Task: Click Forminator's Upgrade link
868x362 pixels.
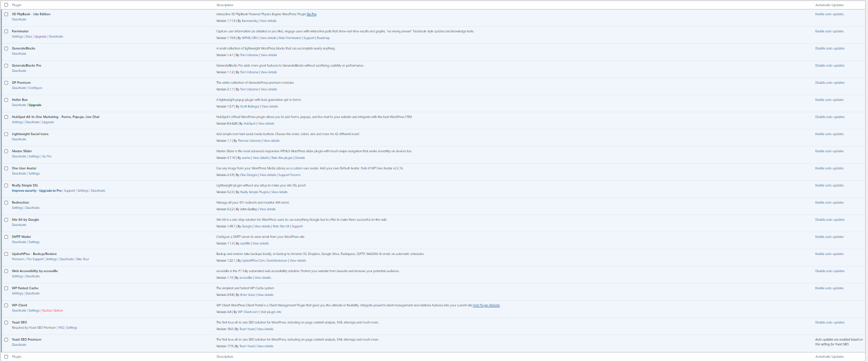Action: (40, 37)
